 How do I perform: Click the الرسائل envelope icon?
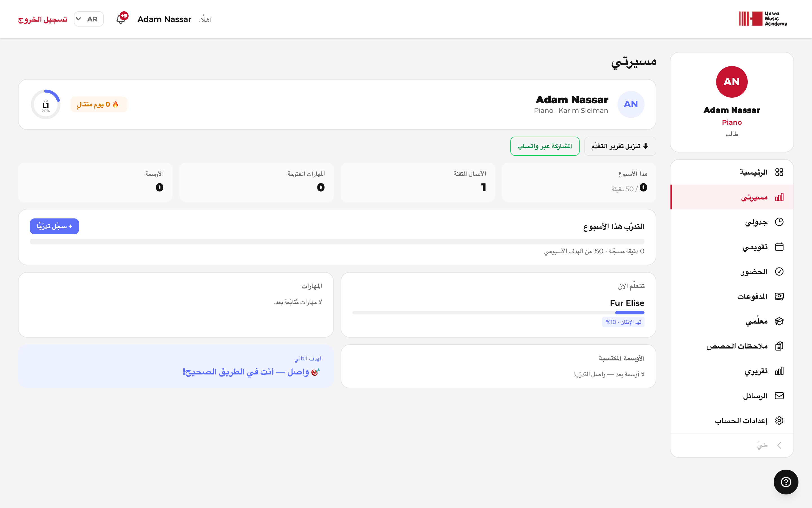pos(779,396)
